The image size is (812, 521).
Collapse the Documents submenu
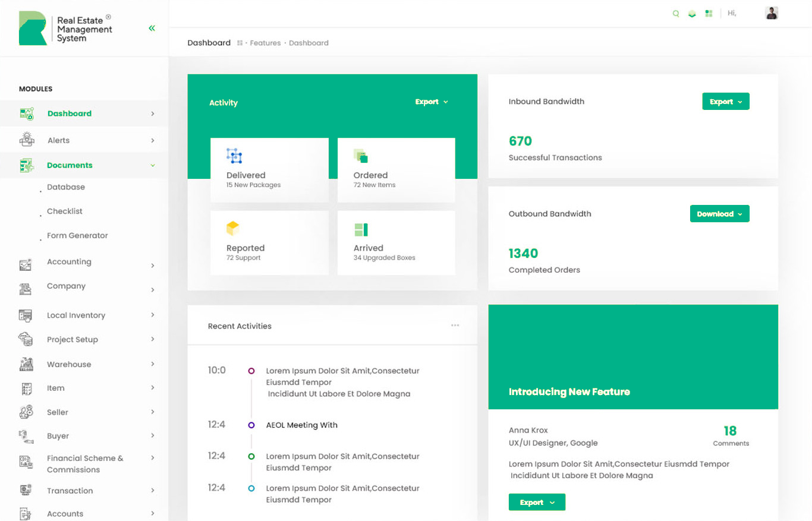(x=153, y=165)
